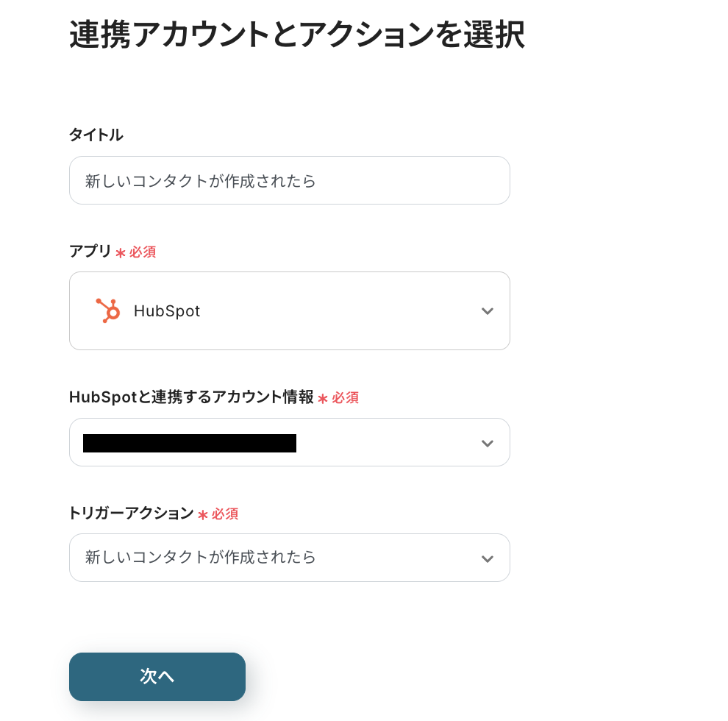This screenshot has width=728, height=721.
Task: Click the タイトル field label
Action: point(96,135)
